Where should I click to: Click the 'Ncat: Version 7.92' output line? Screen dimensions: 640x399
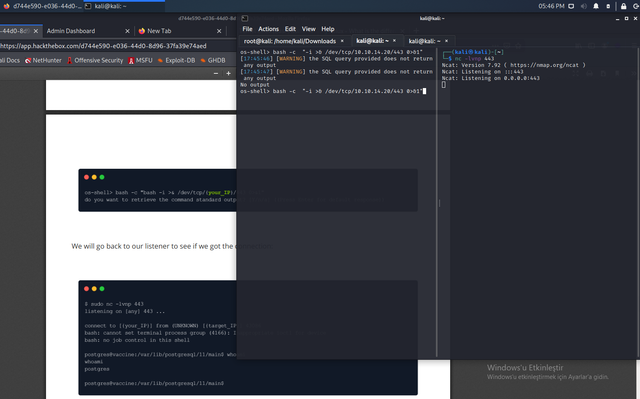click(513, 65)
